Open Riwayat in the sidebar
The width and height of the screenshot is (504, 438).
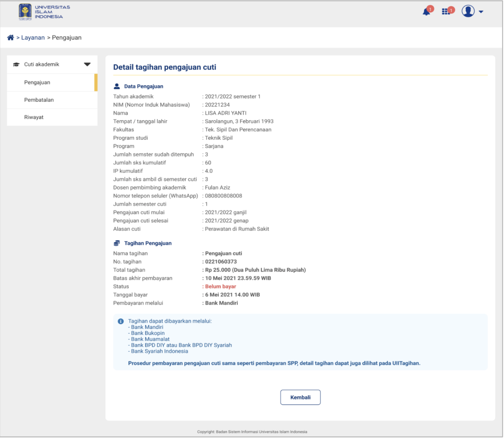[x=34, y=117]
